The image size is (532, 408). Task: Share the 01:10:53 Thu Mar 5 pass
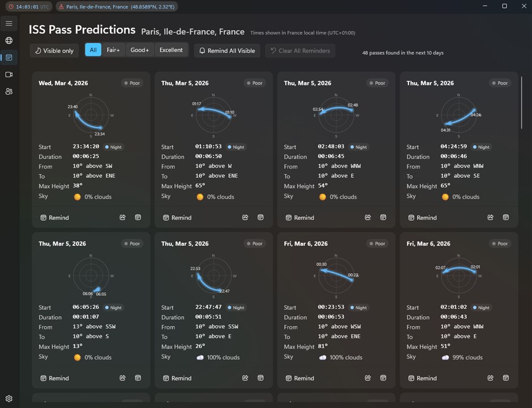(x=245, y=217)
